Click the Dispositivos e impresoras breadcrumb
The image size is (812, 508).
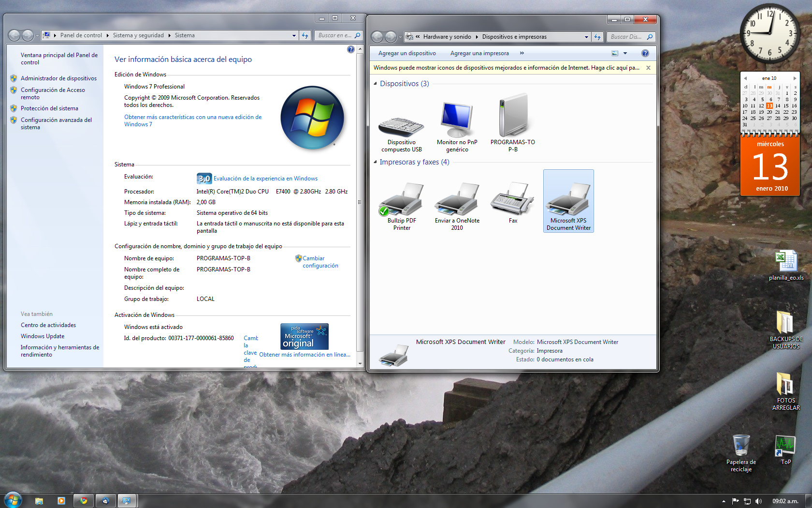coord(514,37)
